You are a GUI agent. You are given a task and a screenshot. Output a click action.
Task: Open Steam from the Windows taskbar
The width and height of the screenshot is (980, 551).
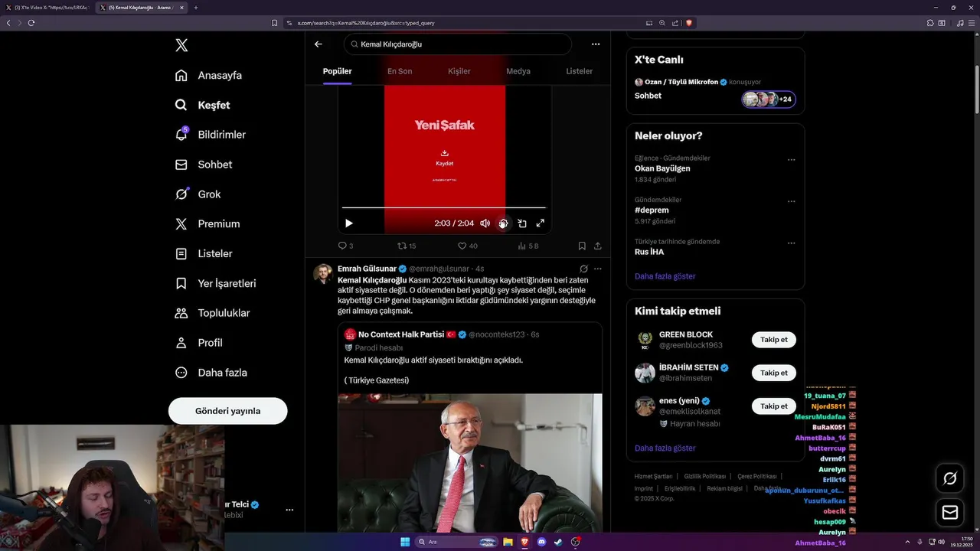tap(558, 542)
